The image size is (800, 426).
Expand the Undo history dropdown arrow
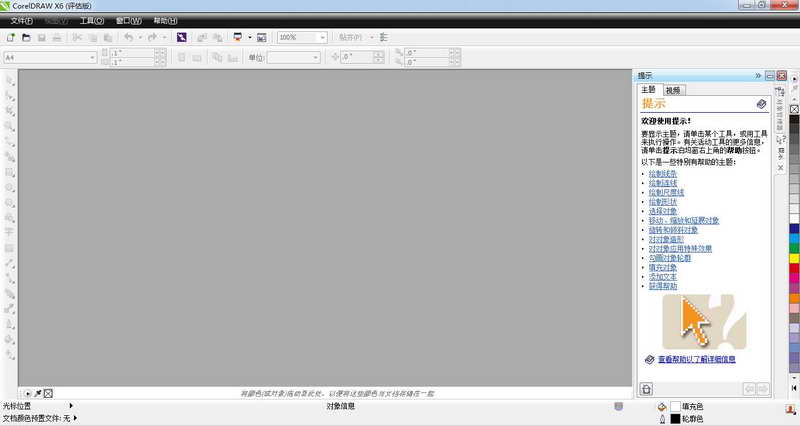[140, 37]
